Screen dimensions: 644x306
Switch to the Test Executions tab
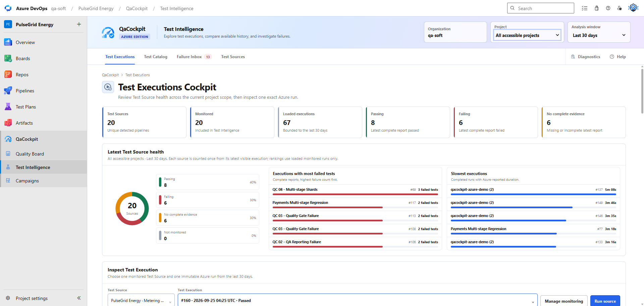[120, 57]
